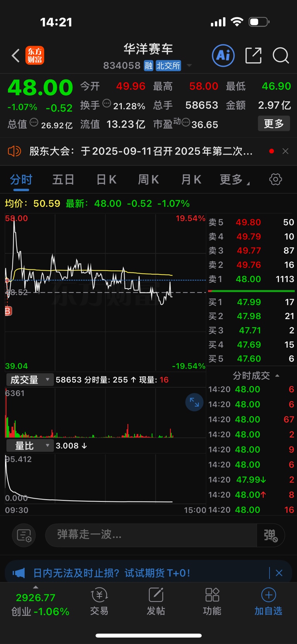Switch to the 月K tab
The width and height of the screenshot is (297, 644).
191,180
